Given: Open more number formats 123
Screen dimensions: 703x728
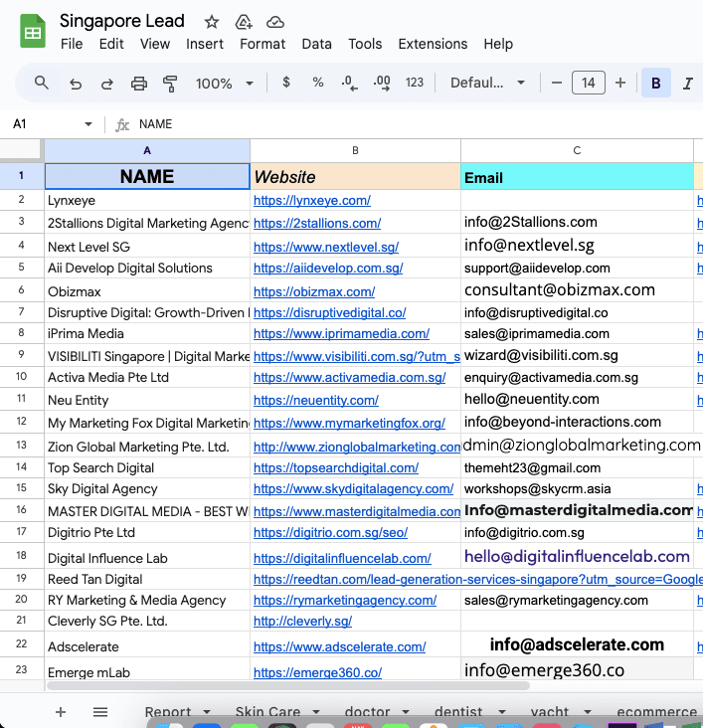Looking at the screenshot, I should point(415,83).
